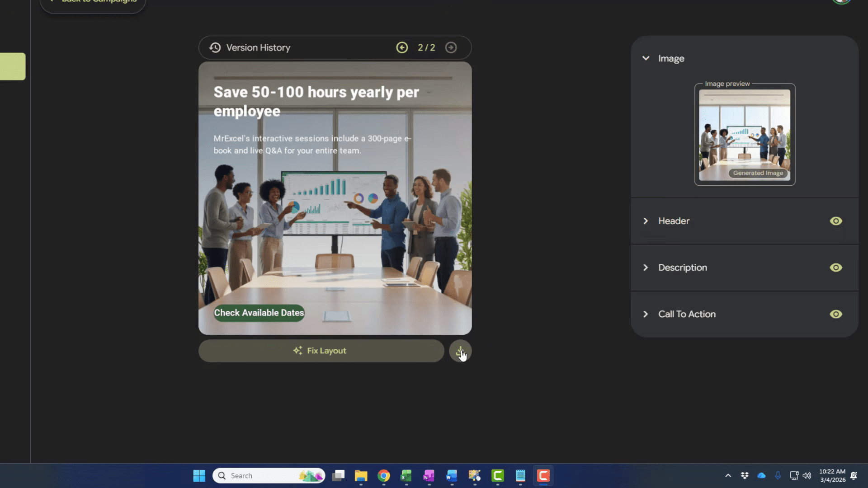This screenshot has height=488, width=868.
Task: Click the volume speaker tray icon
Action: point(807,475)
